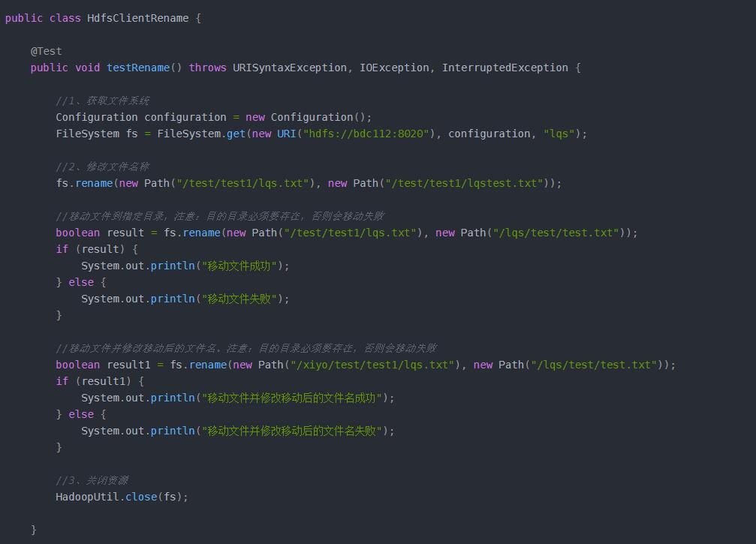The height and width of the screenshot is (544, 756).
Task: Click the string "移动文件失败"
Action: (x=239, y=299)
